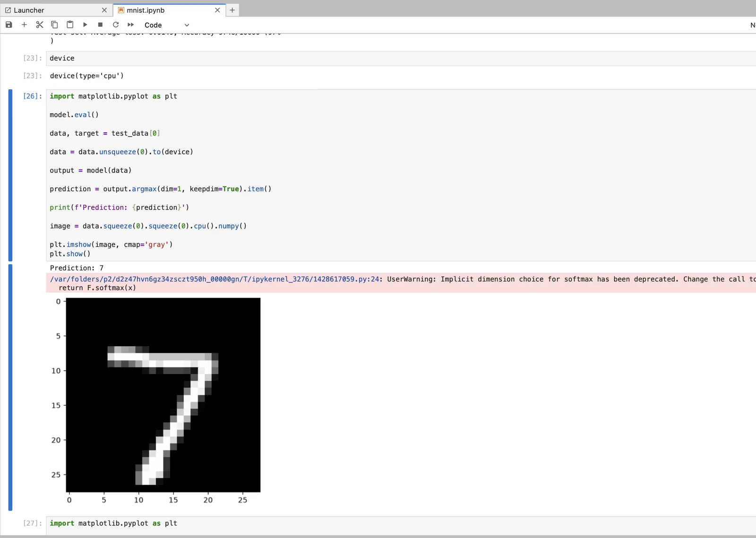Restart the kernel with the circular arrow icon
The height and width of the screenshot is (538, 756).
[116, 25]
